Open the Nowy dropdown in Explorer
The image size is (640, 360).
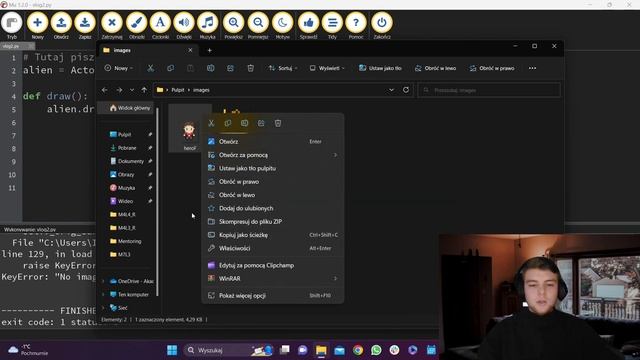pyautogui.click(x=119, y=68)
